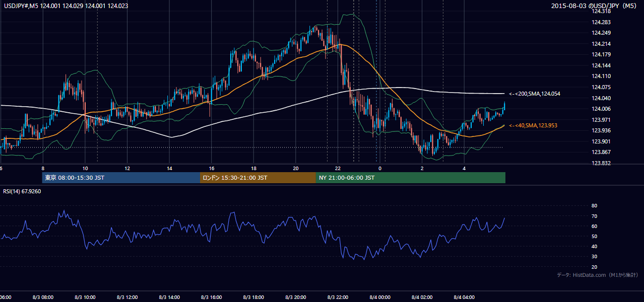
Task: Click the 8/3 22:00 bottom time label
Action: coord(338,297)
